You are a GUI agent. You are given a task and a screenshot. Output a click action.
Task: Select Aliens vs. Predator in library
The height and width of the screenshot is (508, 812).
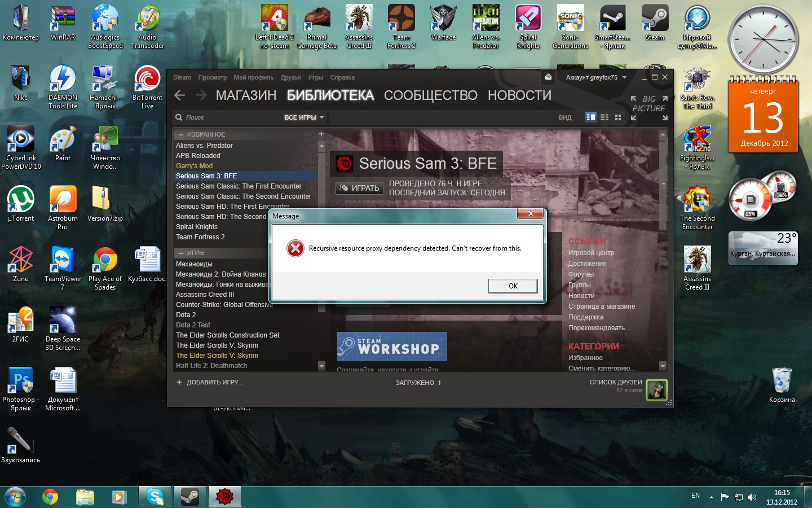(204, 146)
